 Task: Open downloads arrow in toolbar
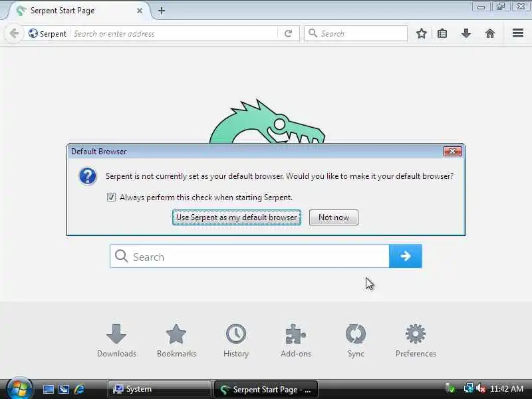[x=466, y=33]
